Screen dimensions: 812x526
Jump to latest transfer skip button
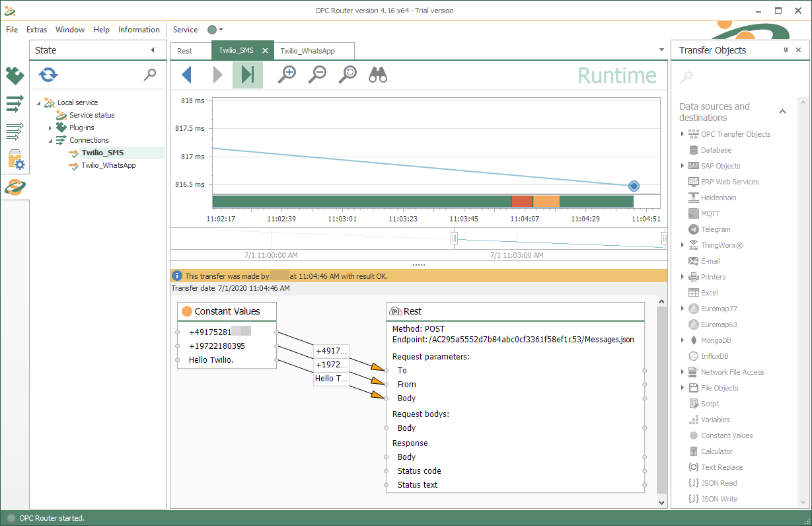[248, 75]
